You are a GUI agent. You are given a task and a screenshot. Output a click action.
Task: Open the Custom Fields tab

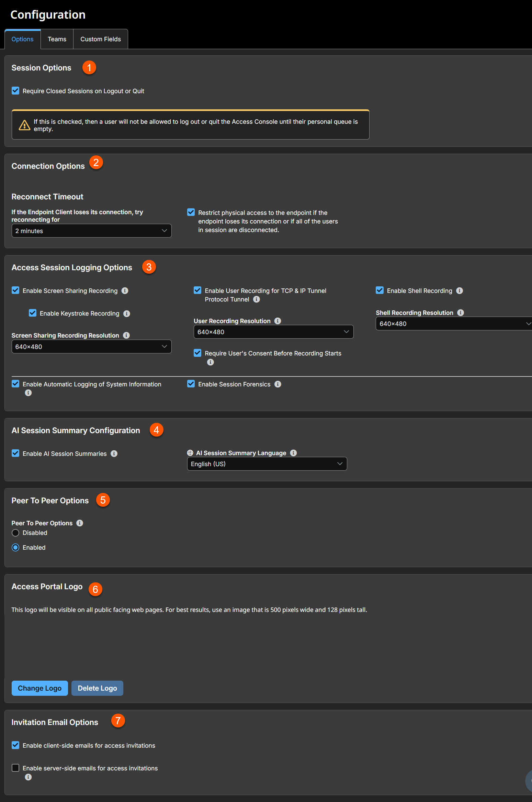click(x=101, y=39)
